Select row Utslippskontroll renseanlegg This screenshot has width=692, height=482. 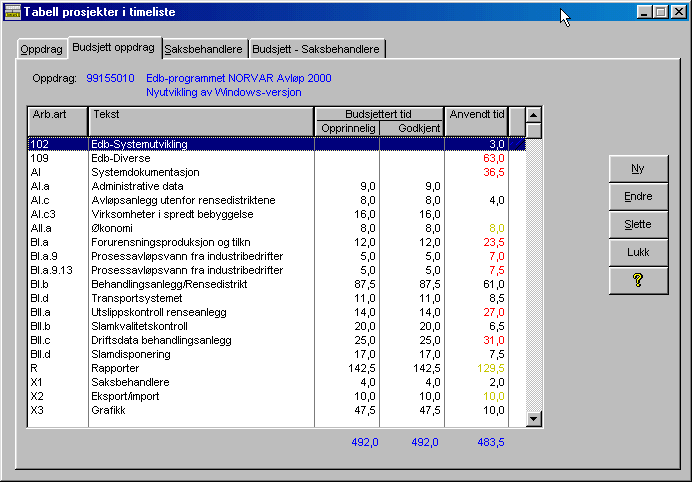277,313
